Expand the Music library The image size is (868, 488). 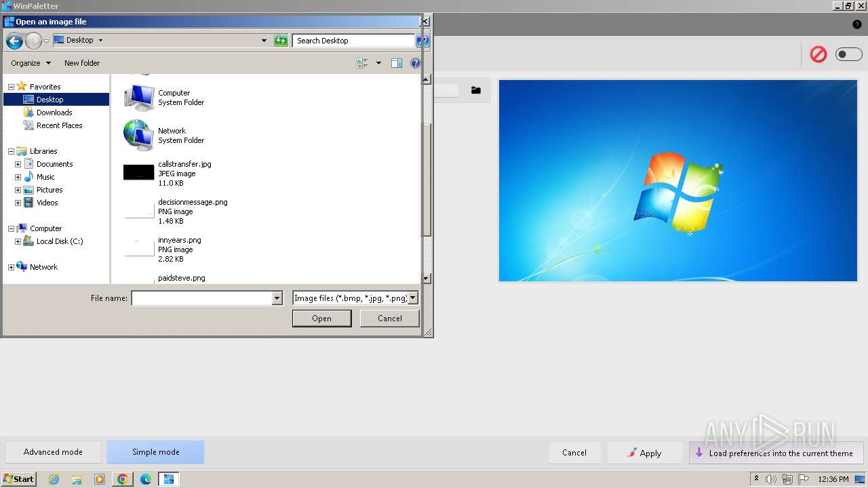tap(18, 177)
